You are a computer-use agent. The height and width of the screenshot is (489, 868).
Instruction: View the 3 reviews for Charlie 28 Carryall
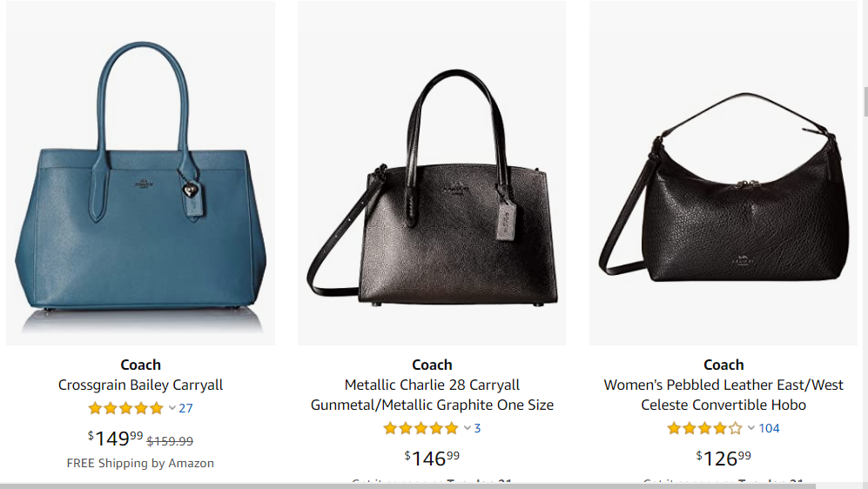click(477, 428)
